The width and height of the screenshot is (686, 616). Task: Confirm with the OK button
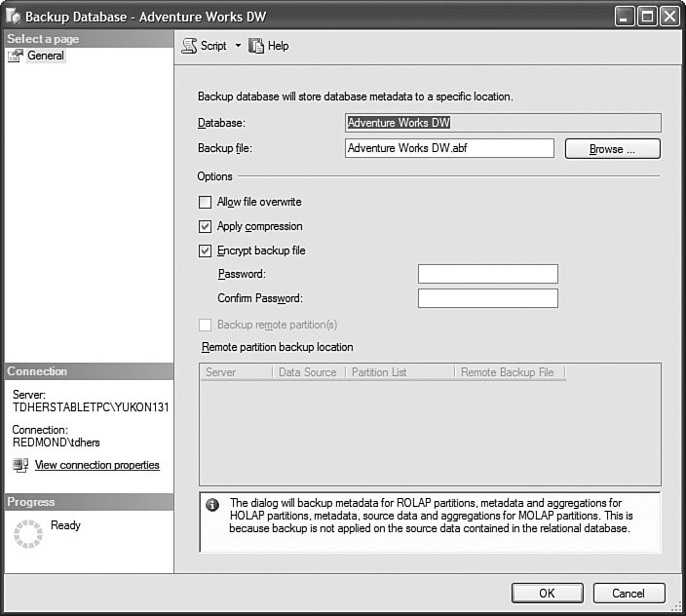[x=547, y=594]
